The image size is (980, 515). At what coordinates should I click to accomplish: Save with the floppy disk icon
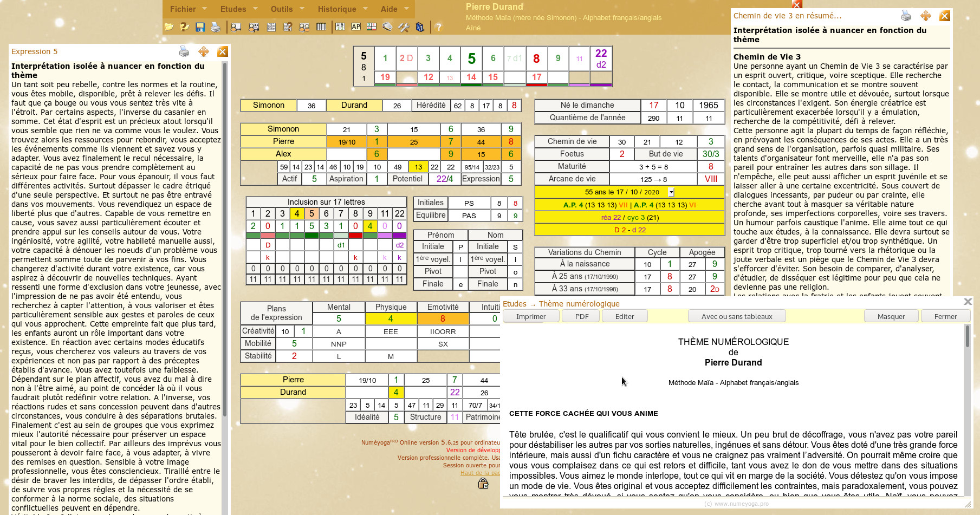[x=200, y=27]
